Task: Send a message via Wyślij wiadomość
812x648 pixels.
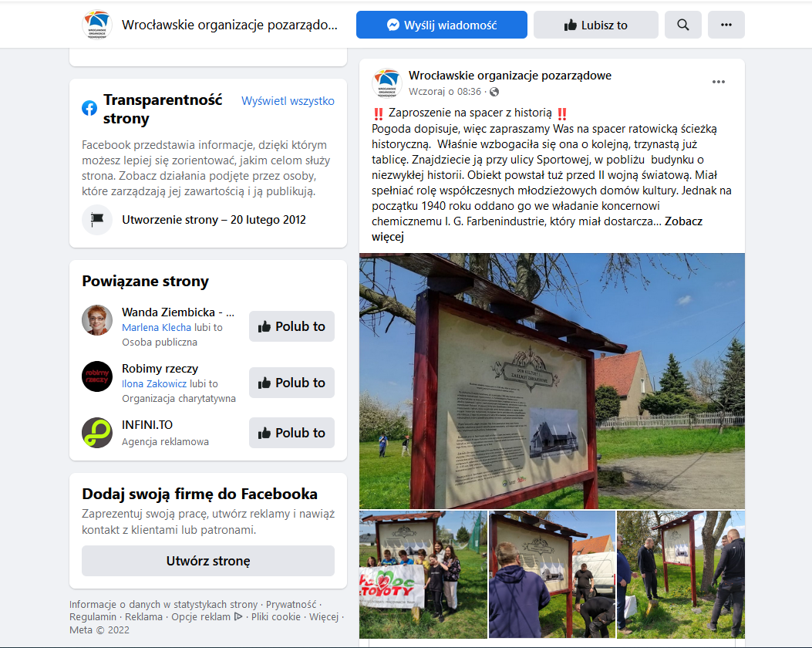Action: coord(442,25)
